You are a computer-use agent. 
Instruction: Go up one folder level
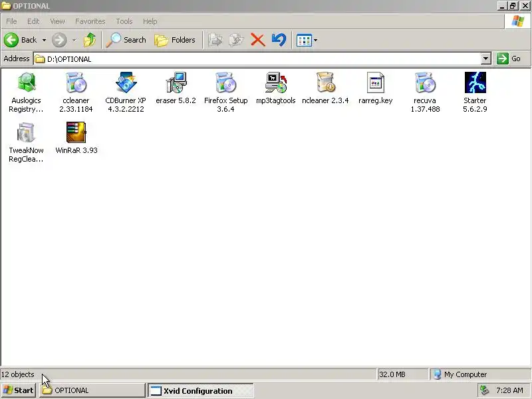click(x=90, y=40)
